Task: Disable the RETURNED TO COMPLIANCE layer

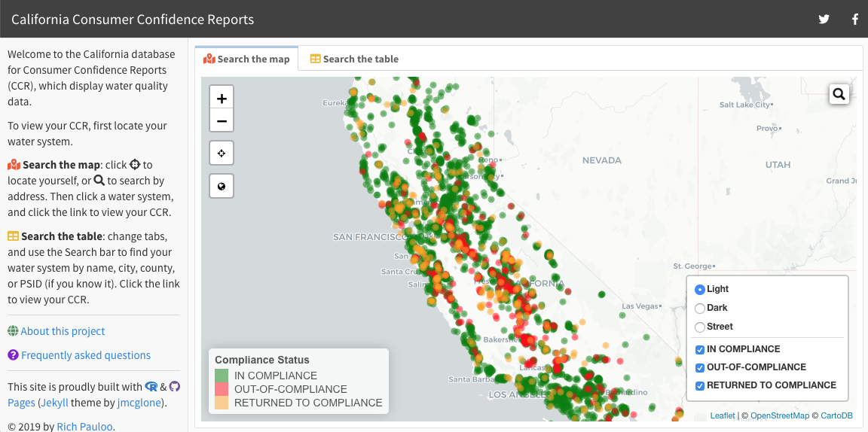Action: pyautogui.click(x=700, y=385)
